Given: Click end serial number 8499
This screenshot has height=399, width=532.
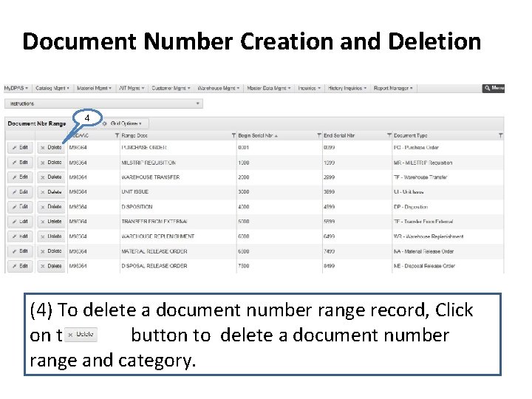Looking at the screenshot, I should [329, 266].
